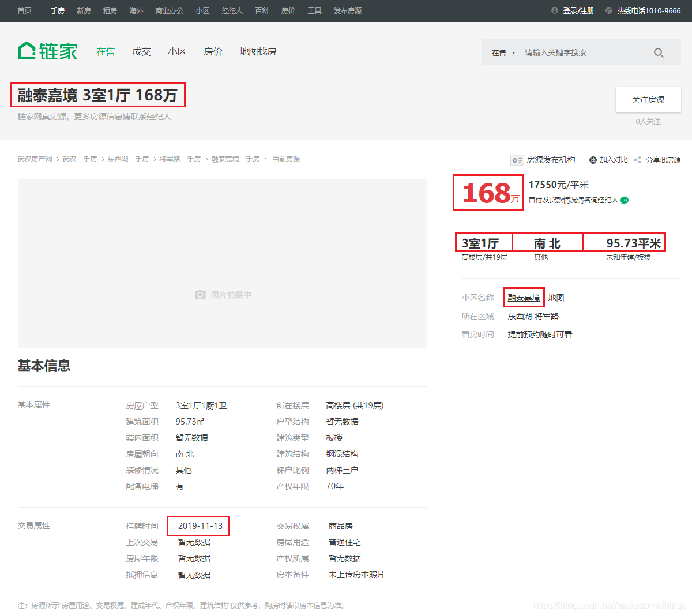Screen dimensions: 692x616
Task: Click the green chat consult icon
Action: point(625,200)
